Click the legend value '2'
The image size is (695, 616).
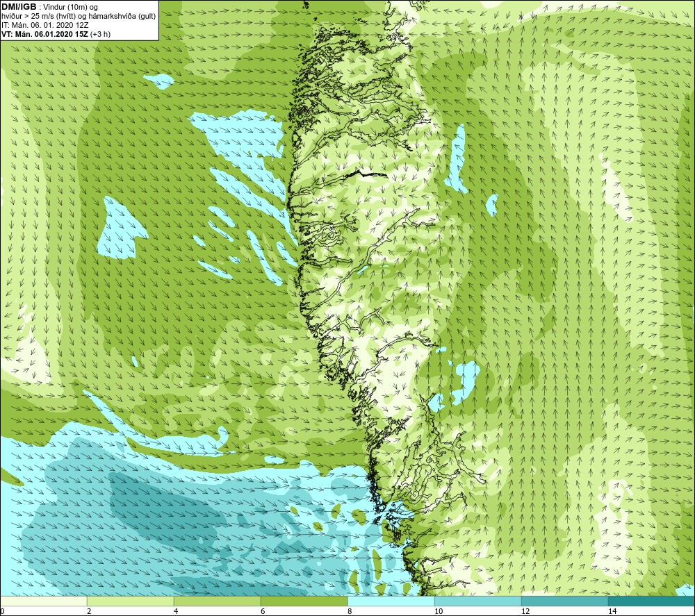point(89,611)
